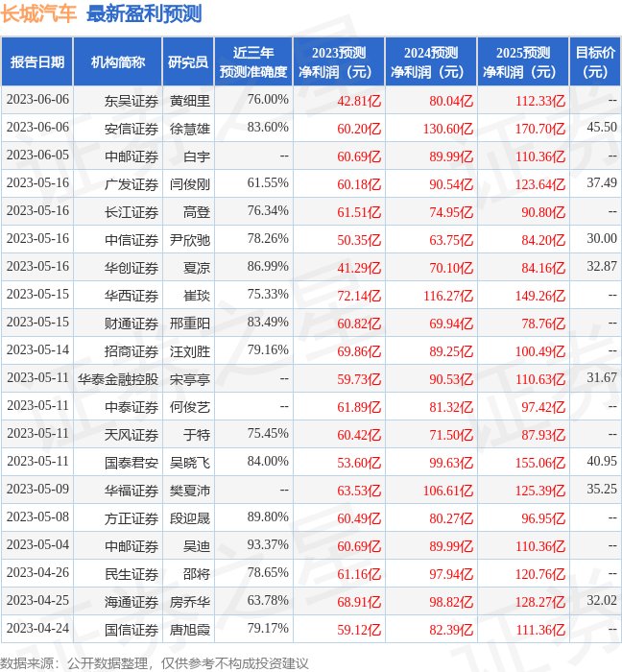Click the 长城汽车 title text
The height and width of the screenshot is (672, 622).
[38, 13]
